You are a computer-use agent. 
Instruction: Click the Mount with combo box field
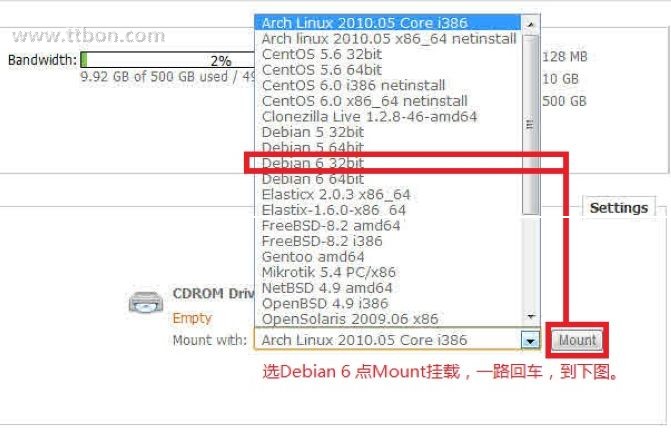(x=397, y=340)
